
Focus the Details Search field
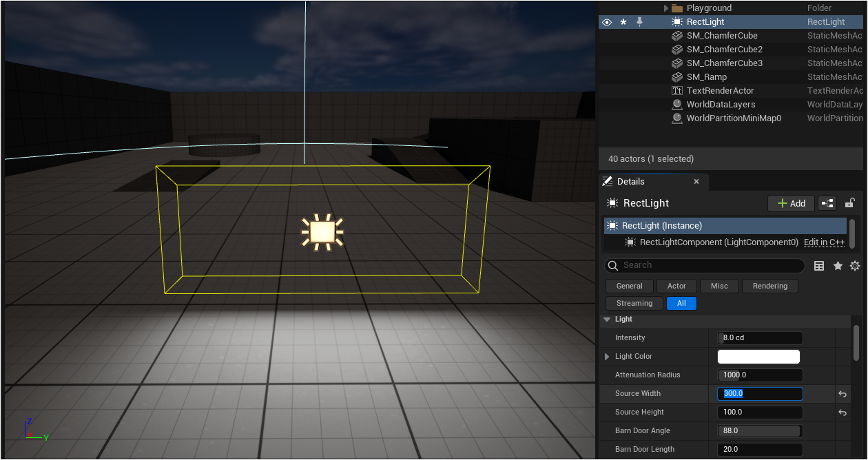pos(705,266)
